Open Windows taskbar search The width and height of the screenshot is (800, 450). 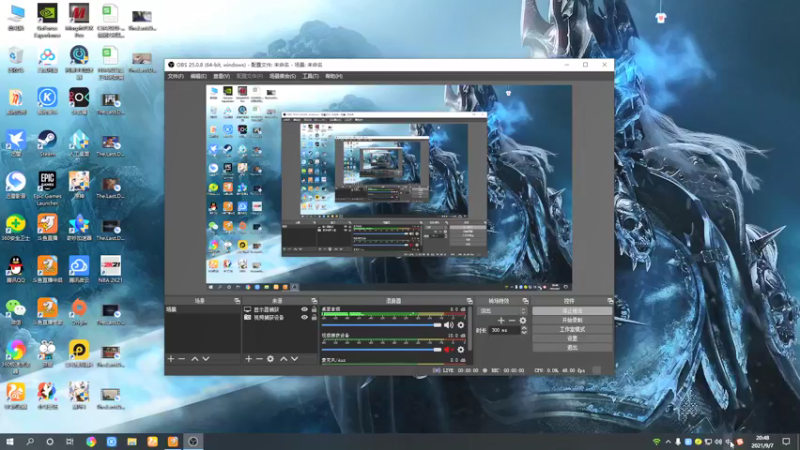[x=30, y=441]
